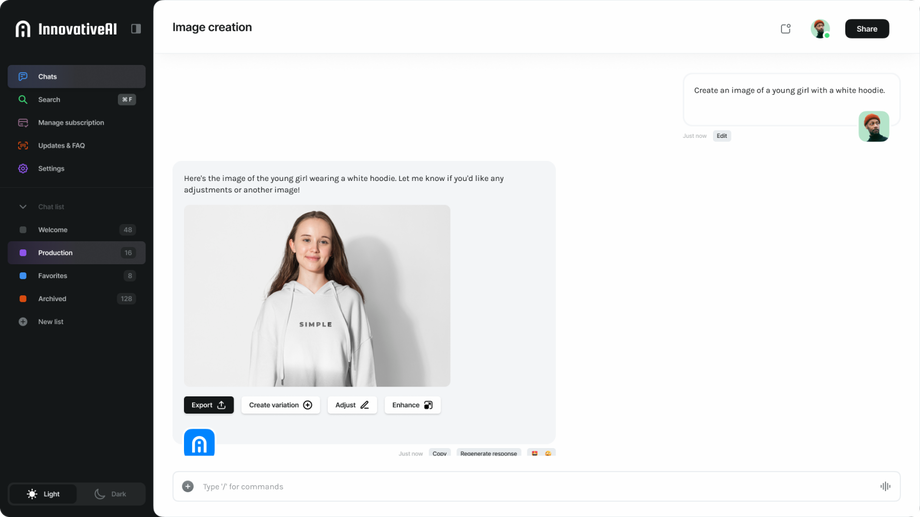
Task: Switch to Dark theme
Action: pos(110,494)
